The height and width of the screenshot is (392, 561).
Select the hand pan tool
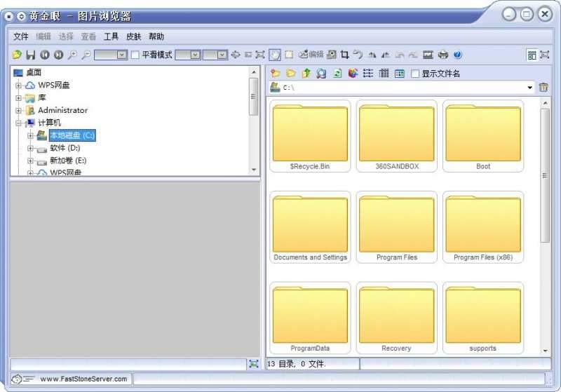275,55
